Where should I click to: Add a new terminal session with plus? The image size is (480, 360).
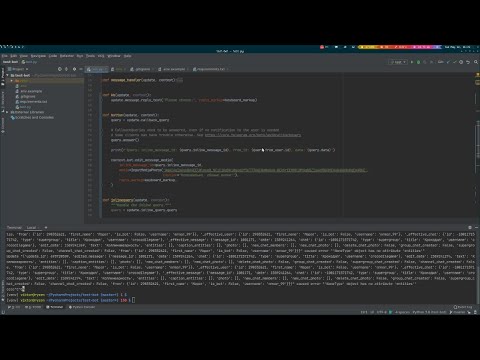tap(46, 227)
